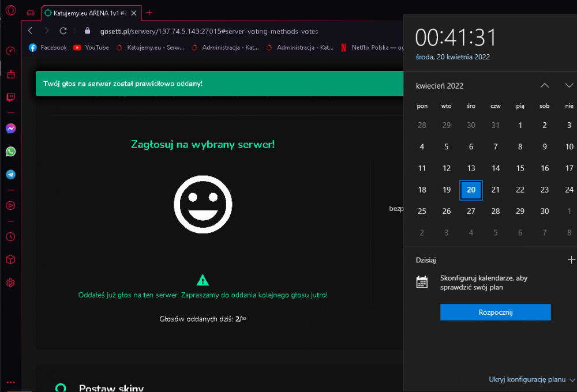Viewport: 577px width, 392px height.
Task: Open date link 'środa, 20 kwietnia 2022'
Action: click(x=452, y=57)
